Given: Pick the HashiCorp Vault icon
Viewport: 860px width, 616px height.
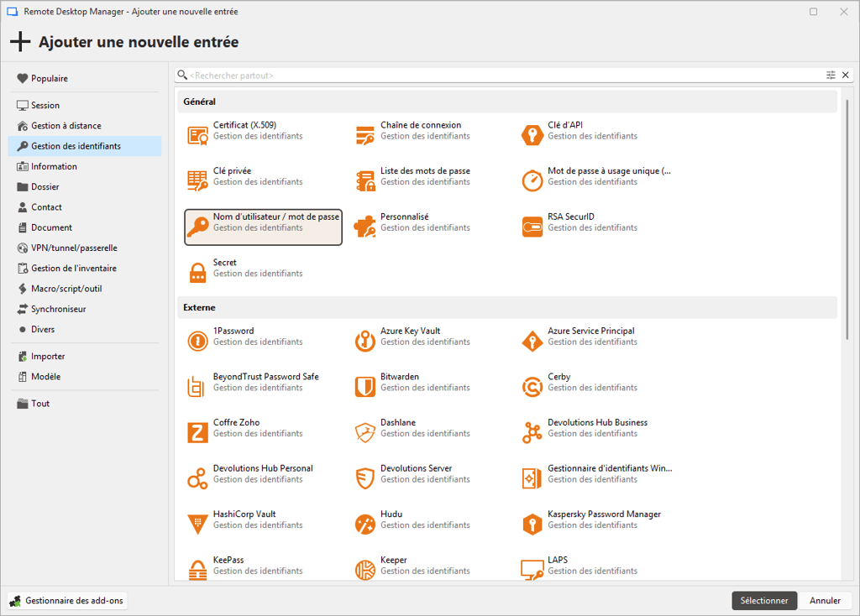Looking at the screenshot, I should click(x=197, y=525).
